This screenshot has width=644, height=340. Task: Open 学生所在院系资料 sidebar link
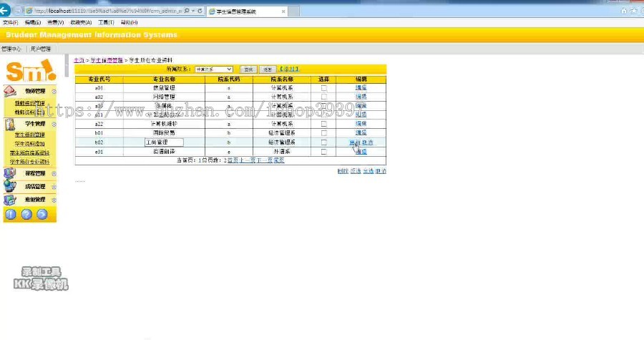[x=29, y=152]
